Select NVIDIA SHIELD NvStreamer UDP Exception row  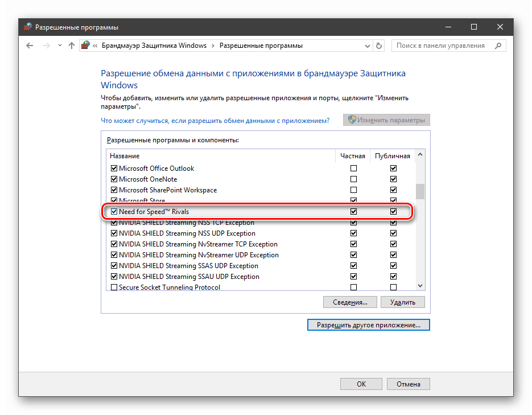[x=261, y=255]
